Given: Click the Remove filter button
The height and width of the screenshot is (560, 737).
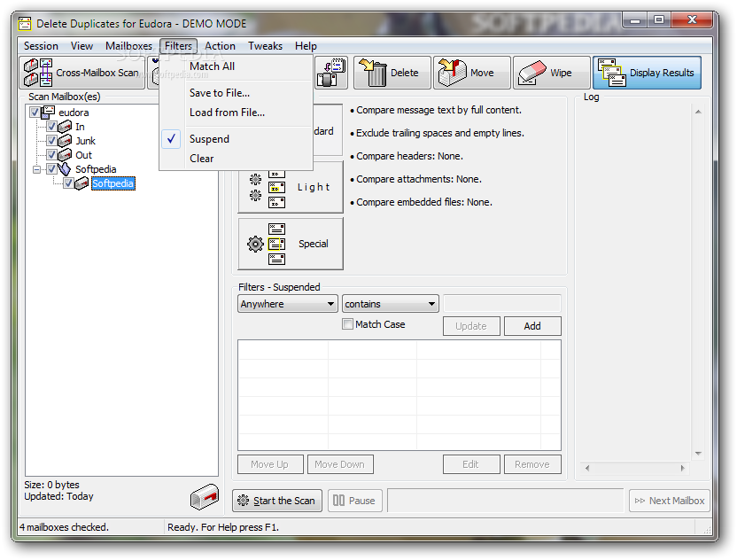Looking at the screenshot, I should [532, 464].
